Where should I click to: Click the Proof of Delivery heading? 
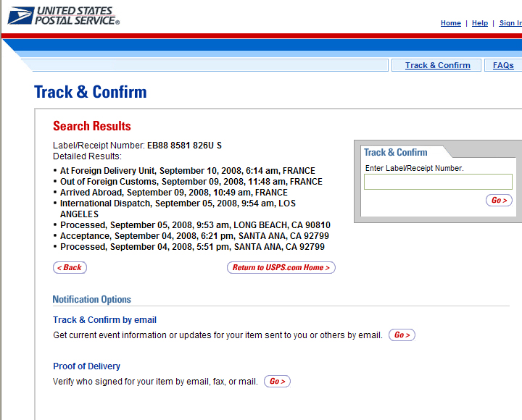[86, 366]
